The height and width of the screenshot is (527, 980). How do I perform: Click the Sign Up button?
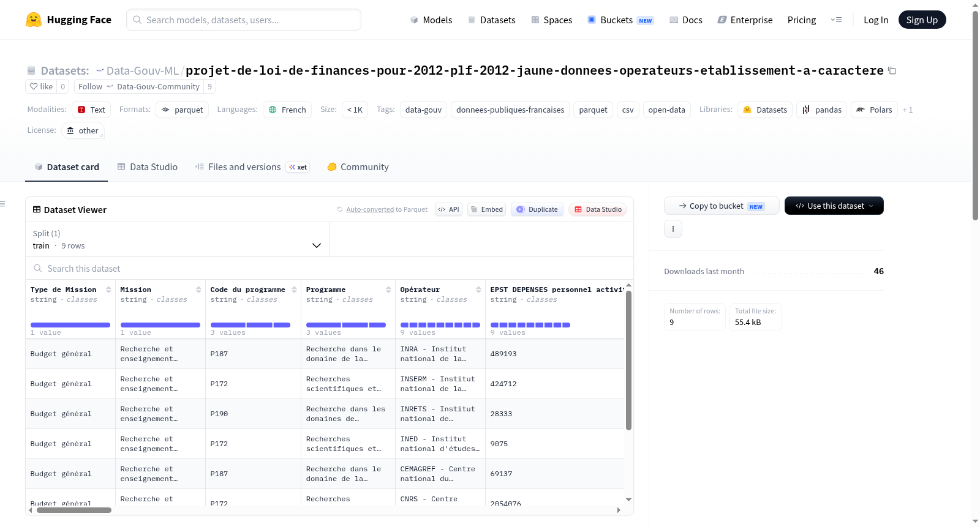(x=922, y=20)
